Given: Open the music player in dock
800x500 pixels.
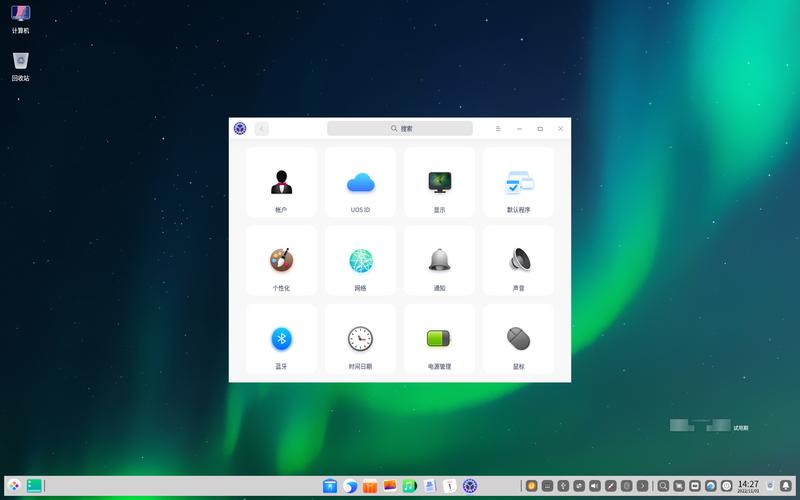Looking at the screenshot, I should coord(410,486).
